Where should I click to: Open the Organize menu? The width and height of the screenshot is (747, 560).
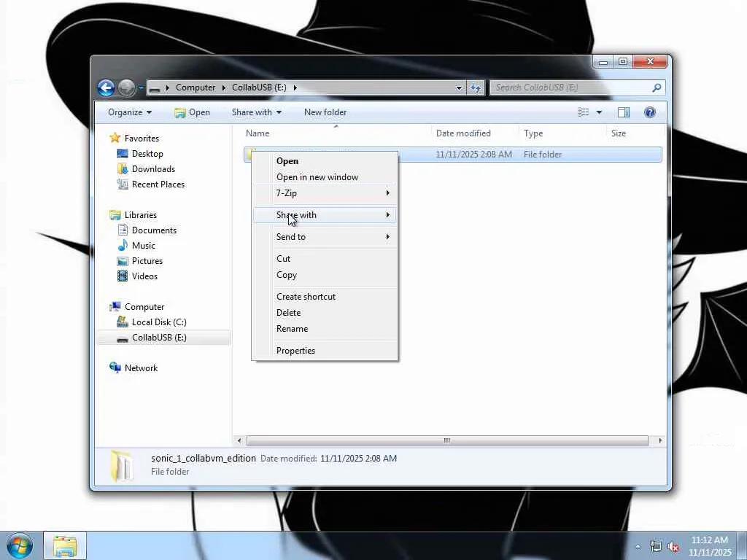point(130,112)
